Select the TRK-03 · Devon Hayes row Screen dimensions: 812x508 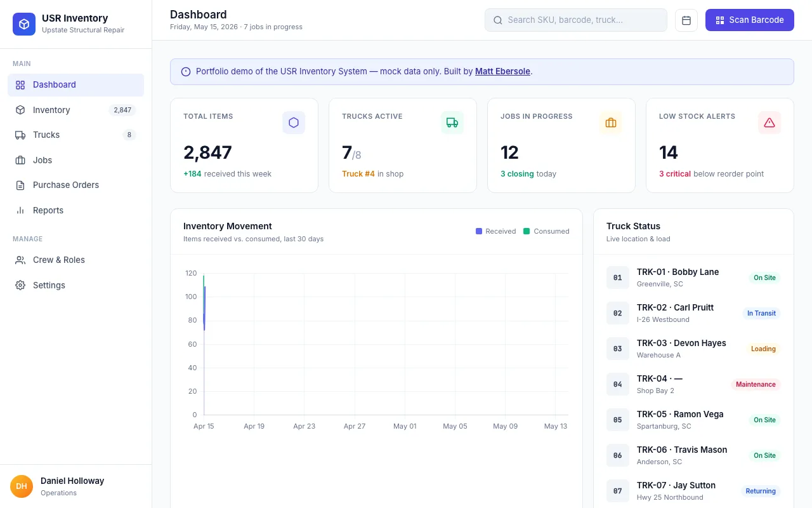693,349
